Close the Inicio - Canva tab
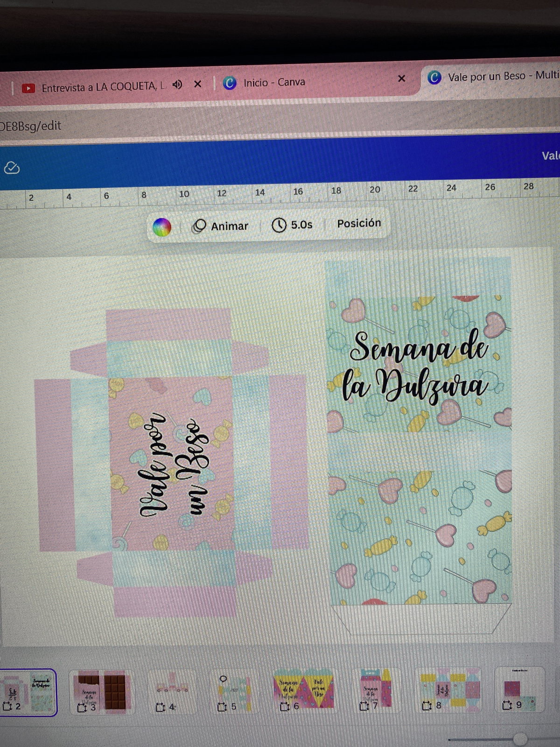The height and width of the screenshot is (747, 560). coord(401,78)
